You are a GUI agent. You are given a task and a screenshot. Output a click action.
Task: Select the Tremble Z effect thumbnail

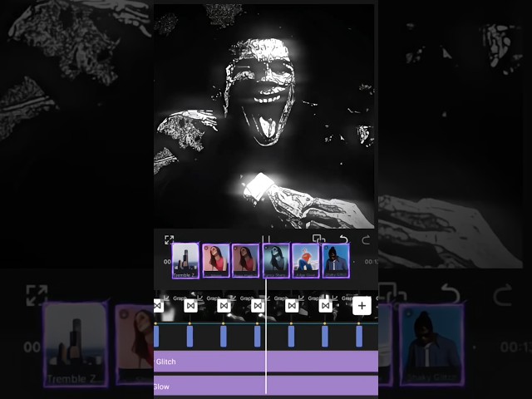[185, 260]
